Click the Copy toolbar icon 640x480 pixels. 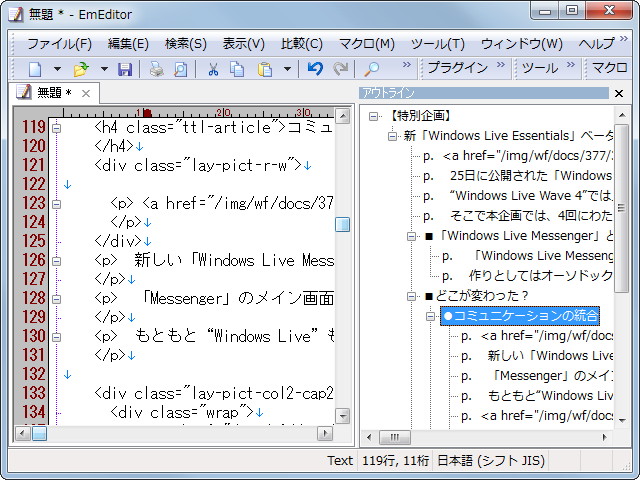click(237, 69)
